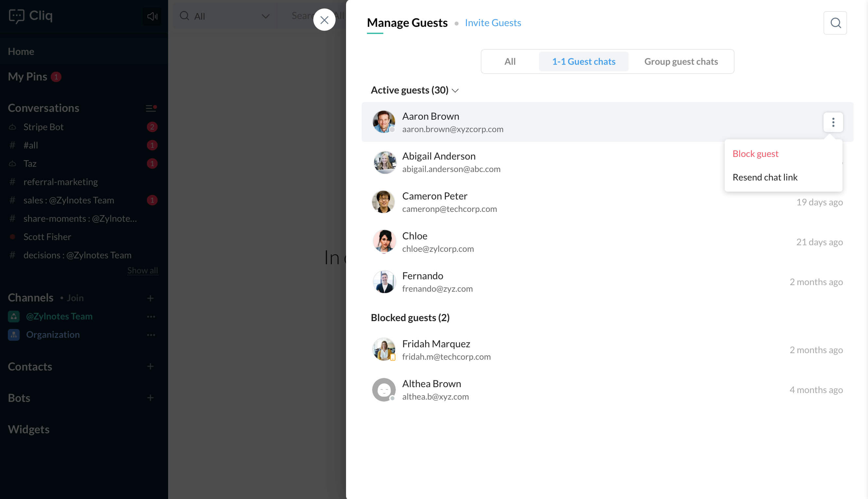Click Join next to Channels
This screenshot has width=868, height=499.
pos(75,298)
